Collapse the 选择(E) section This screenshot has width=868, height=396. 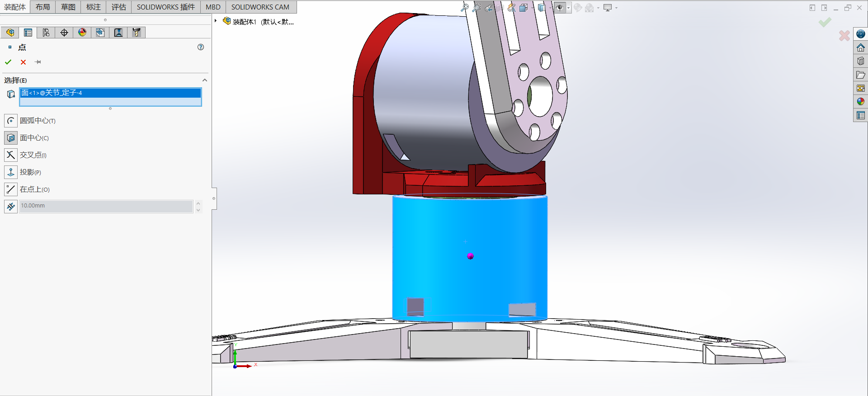pos(205,80)
